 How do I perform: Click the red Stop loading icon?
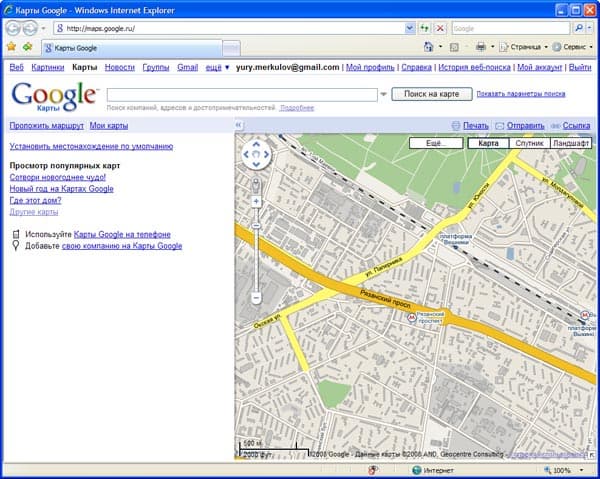(440, 28)
